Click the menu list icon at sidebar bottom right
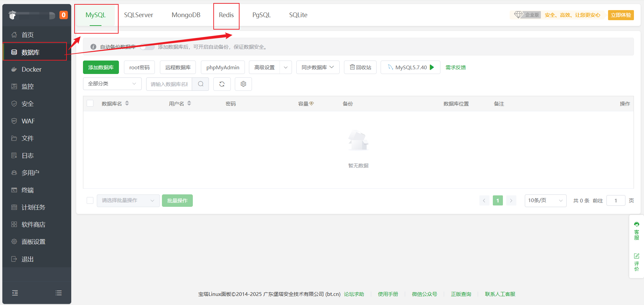 point(58,293)
